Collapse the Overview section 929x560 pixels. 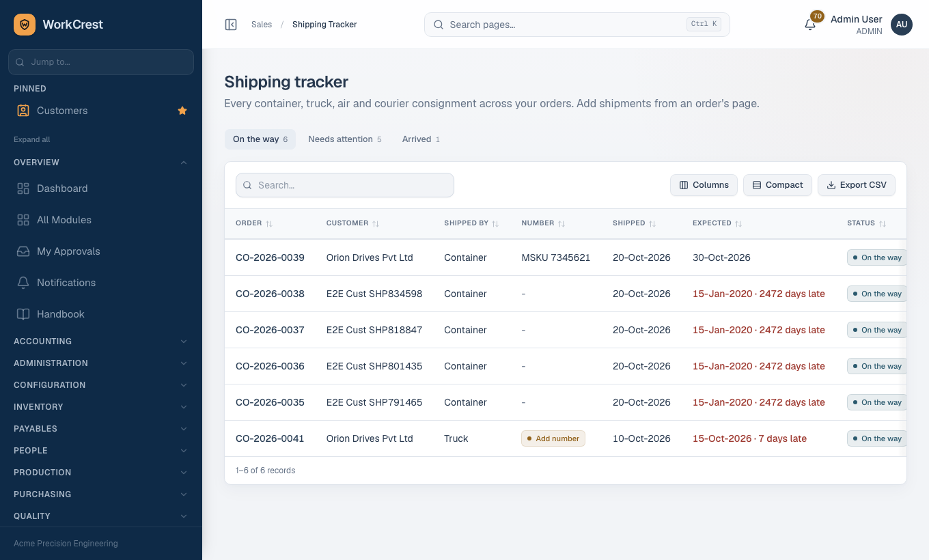[101, 163]
